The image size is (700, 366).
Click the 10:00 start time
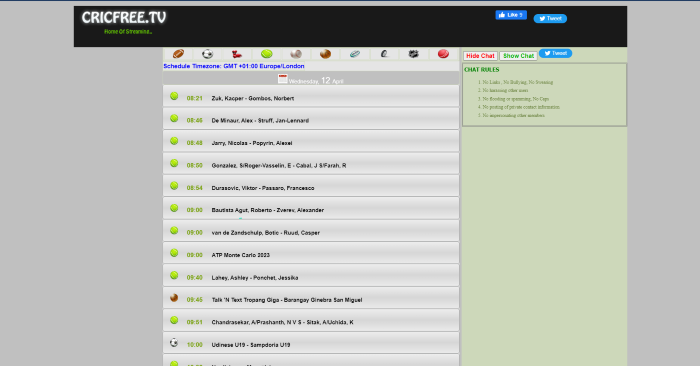pyautogui.click(x=195, y=345)
